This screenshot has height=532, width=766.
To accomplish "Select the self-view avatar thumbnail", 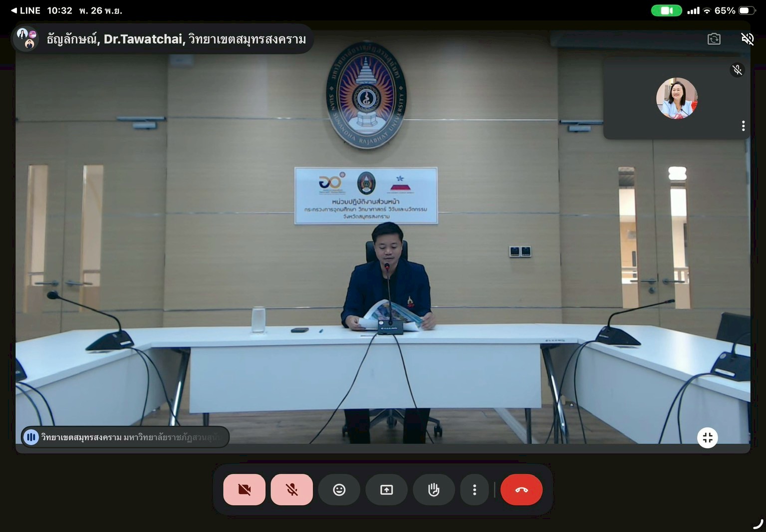I will (676, 98).
